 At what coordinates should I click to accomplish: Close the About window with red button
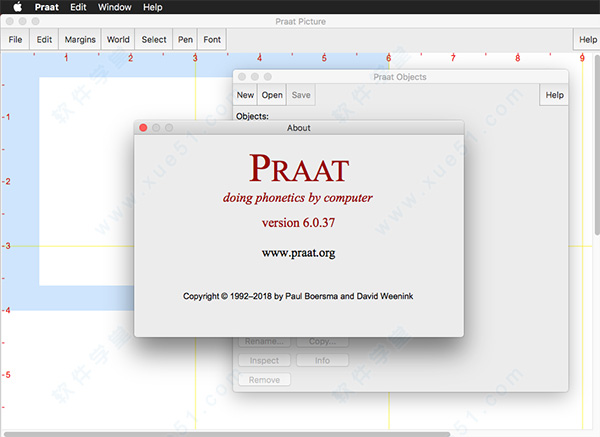pos(143,128)
